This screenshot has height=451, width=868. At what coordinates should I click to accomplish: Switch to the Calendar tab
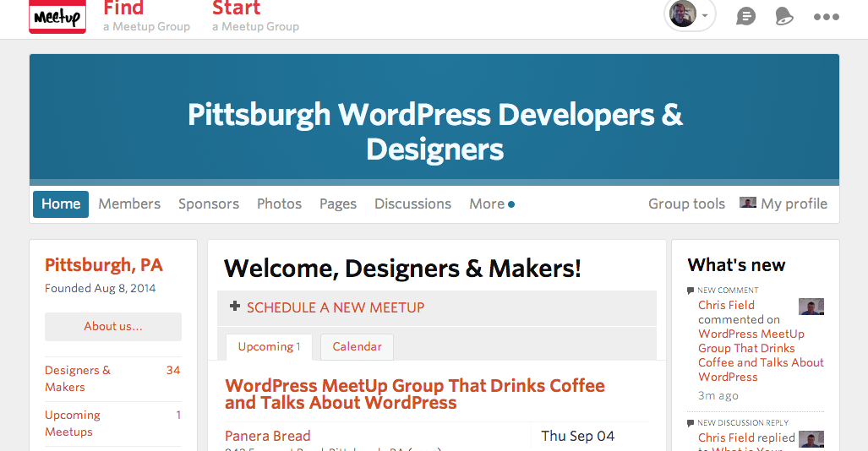click(x=357, y=347)
